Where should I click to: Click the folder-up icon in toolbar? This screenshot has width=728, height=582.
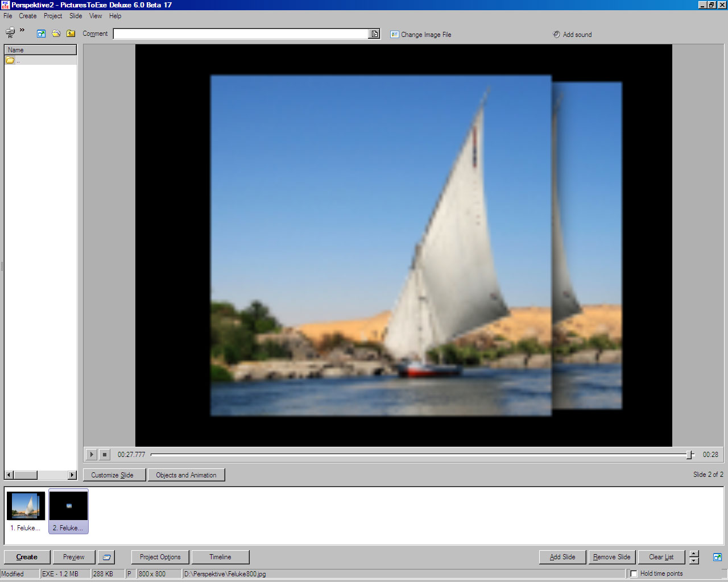pos(71,34)
